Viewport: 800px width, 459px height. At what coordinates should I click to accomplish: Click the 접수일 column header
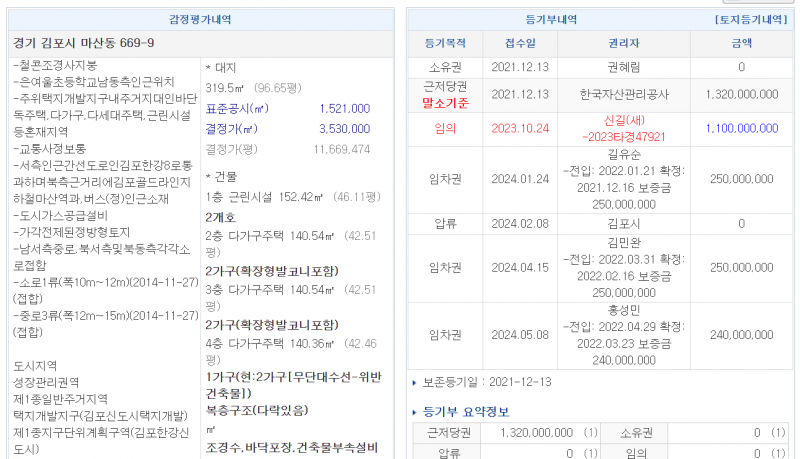(520, 44)
